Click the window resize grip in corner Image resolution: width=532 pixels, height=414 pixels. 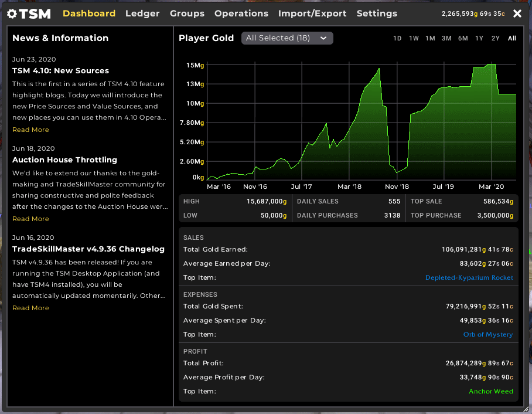pos(526,409)
